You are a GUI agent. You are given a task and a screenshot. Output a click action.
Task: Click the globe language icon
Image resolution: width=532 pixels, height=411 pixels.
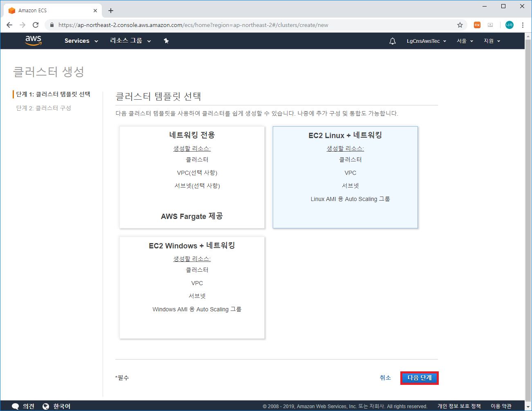click(x=46, y=406)
